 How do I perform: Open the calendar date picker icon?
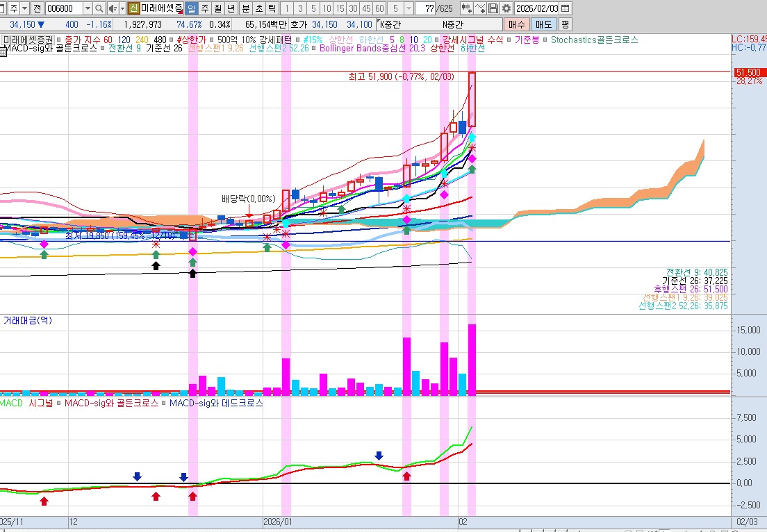[565, 8]
